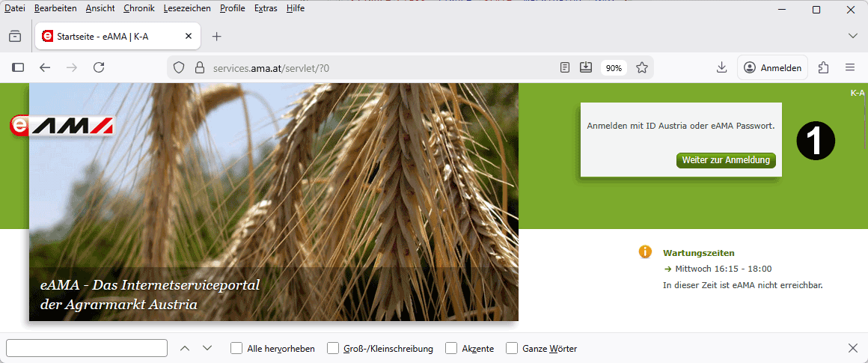The width and height of the screenshot is (868, 363).
Task: Click Weiter zur Anmeldung button
Action: pyautogui.click(x=726, y=160)
